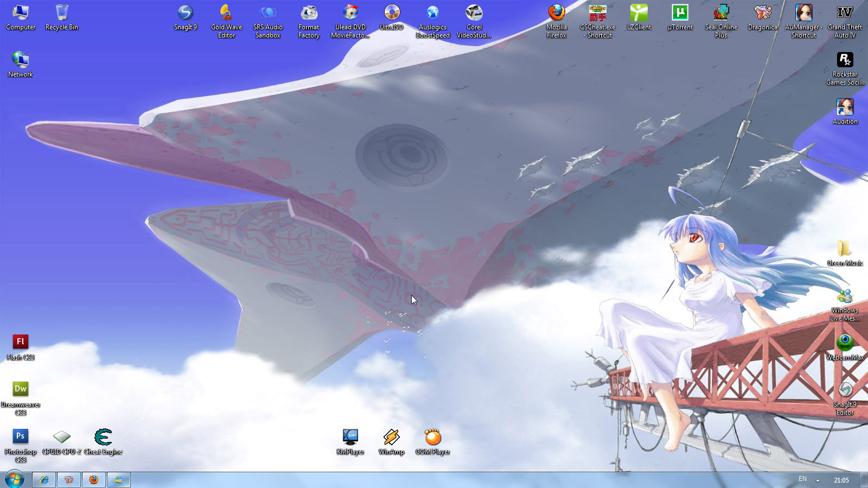Screen dimensions: 868x488
Task: Open Internet Explorer from the taskbar
Action: point(44,480)
